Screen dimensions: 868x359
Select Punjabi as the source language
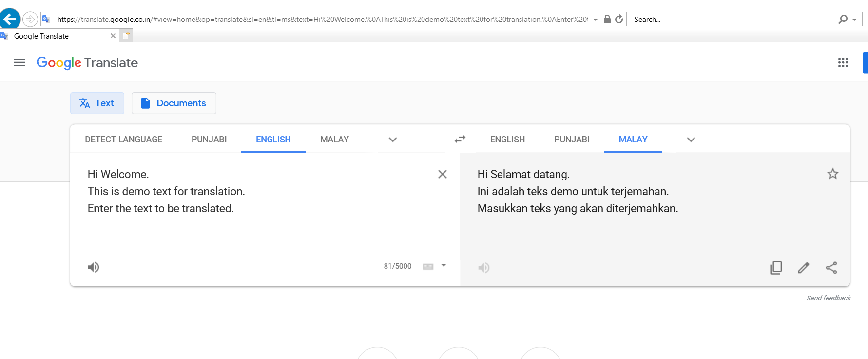(x=209, y=140)
